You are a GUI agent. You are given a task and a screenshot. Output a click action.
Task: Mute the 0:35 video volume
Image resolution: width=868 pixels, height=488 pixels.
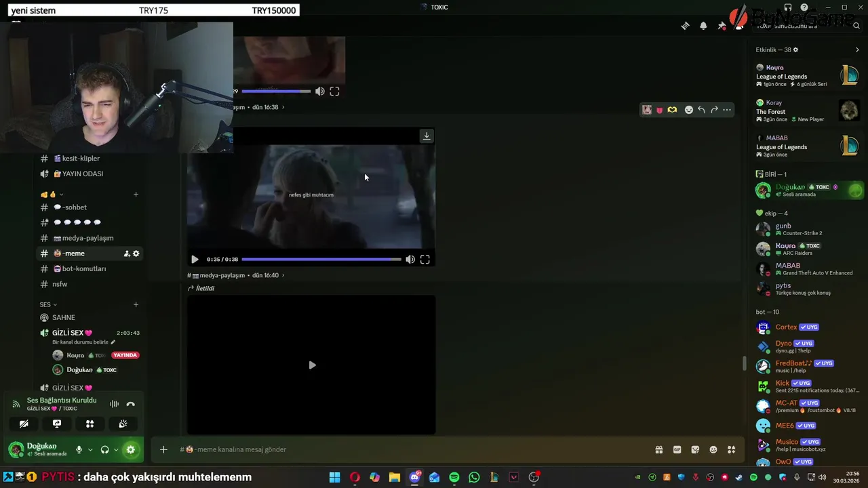click(x=410, y=260)
